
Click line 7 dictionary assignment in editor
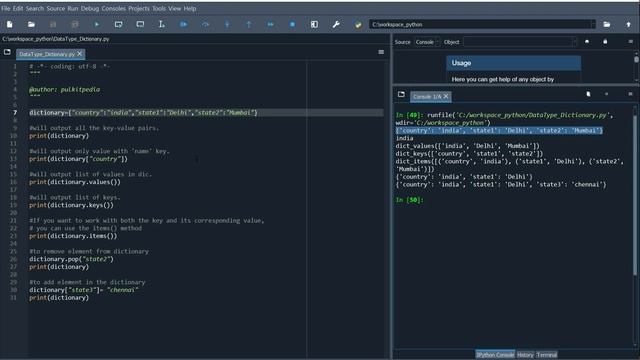[x=143, y=113]
